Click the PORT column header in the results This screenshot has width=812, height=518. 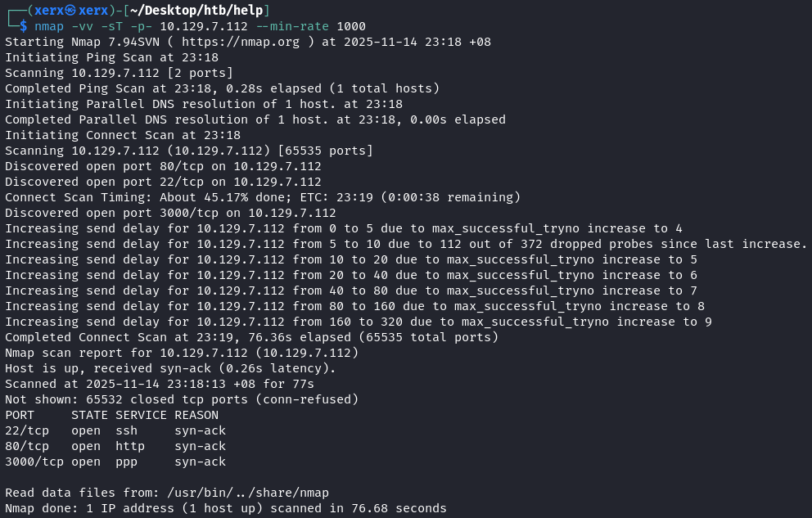(x=20, y=415)
